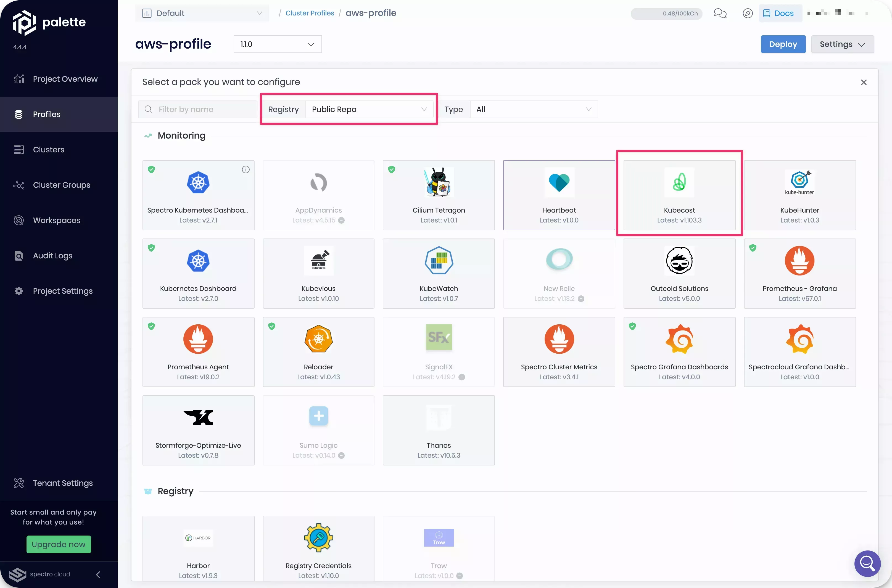Select the Reloader pack icon
Viewport: 892px width, 588px height.
(318, 338)
